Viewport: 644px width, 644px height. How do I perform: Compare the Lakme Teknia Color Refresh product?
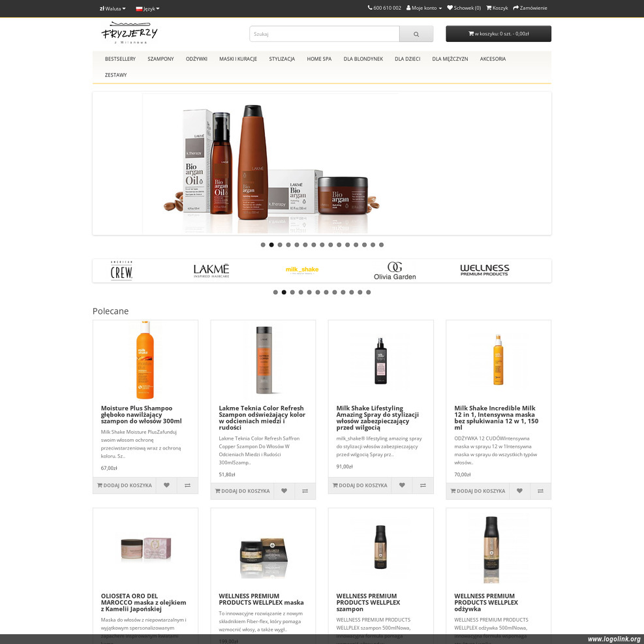click(305, 491)
